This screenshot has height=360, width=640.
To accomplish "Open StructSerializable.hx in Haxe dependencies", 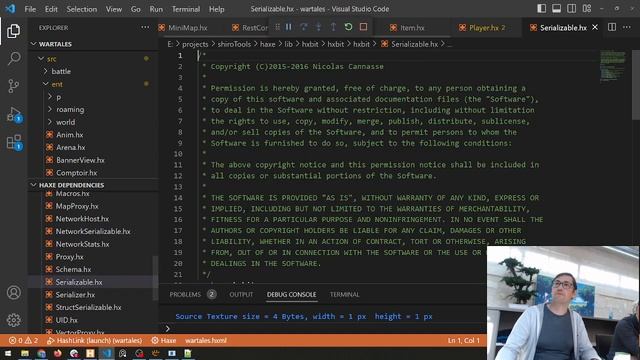I will pos(88,307).
